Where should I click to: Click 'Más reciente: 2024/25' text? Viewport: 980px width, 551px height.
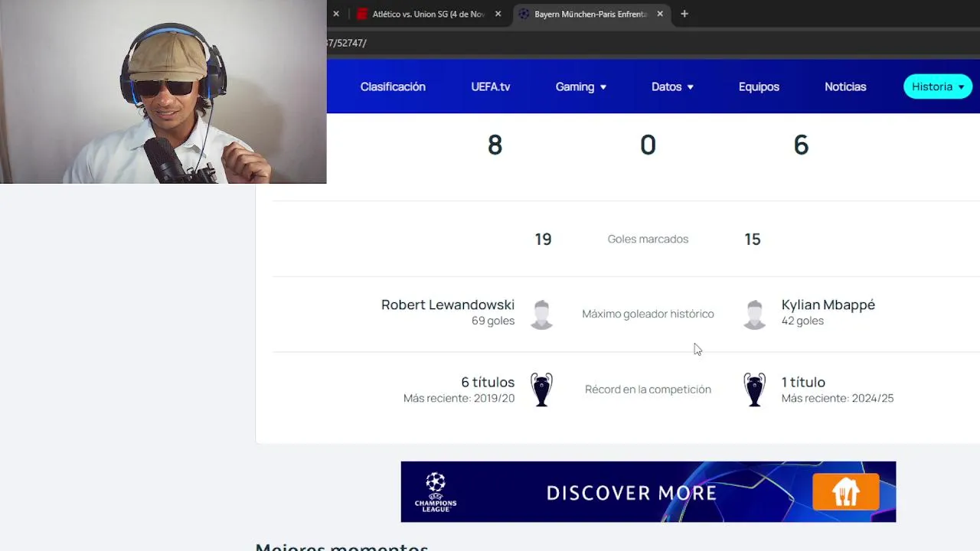pos(838,398)
